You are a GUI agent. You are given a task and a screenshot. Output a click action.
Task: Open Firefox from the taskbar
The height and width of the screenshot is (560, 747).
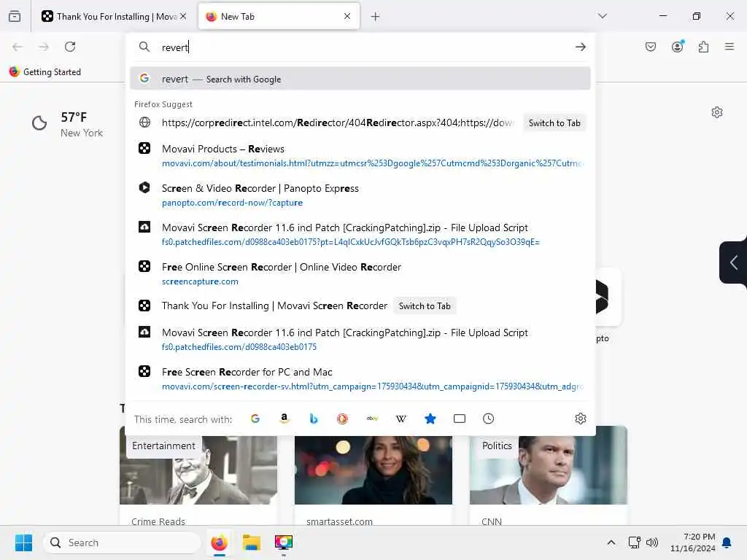pos(219,542)
